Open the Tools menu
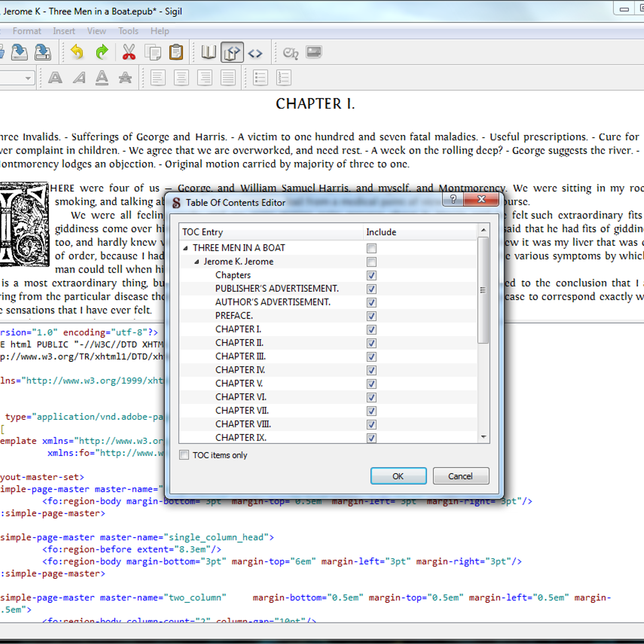644x644 pixels. tap(128, 31)
